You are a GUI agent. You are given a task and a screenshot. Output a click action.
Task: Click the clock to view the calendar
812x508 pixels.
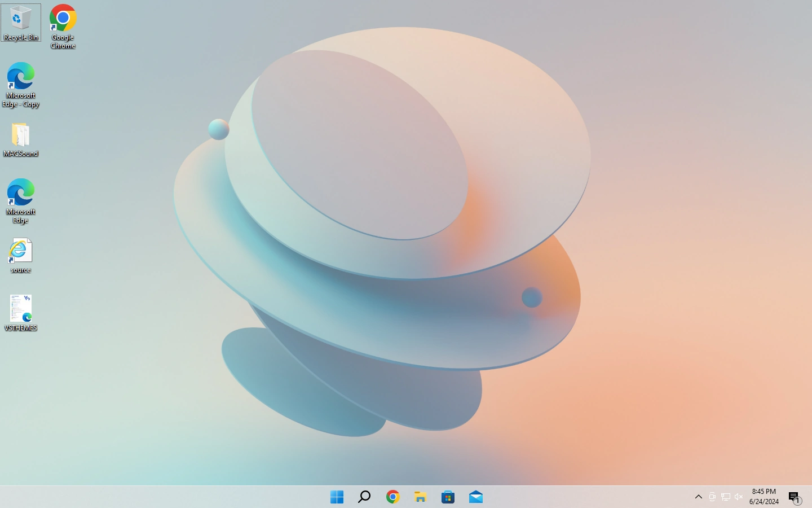(764, 497)
